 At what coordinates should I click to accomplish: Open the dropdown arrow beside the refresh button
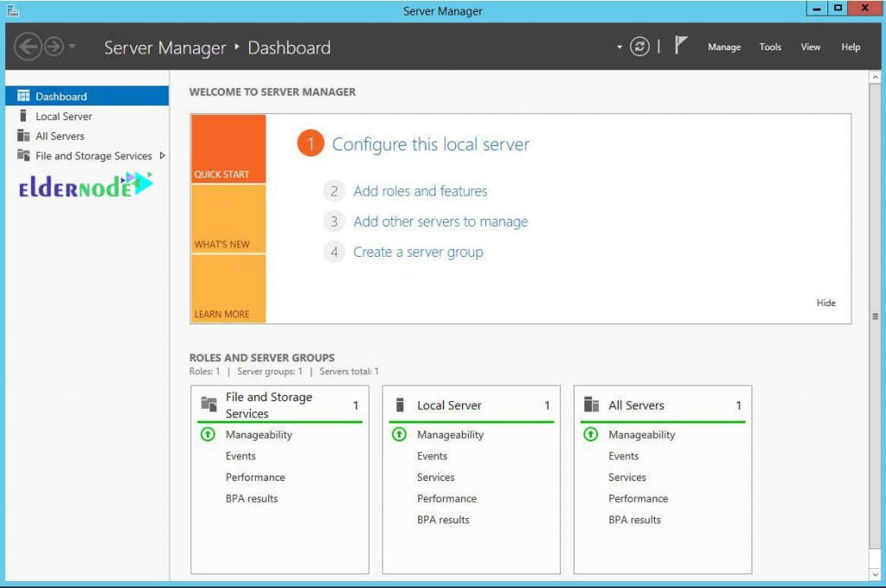click(x=620, y=46)
